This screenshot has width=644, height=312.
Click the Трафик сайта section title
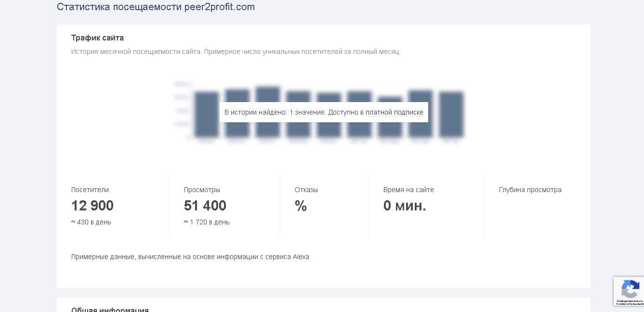97,38
